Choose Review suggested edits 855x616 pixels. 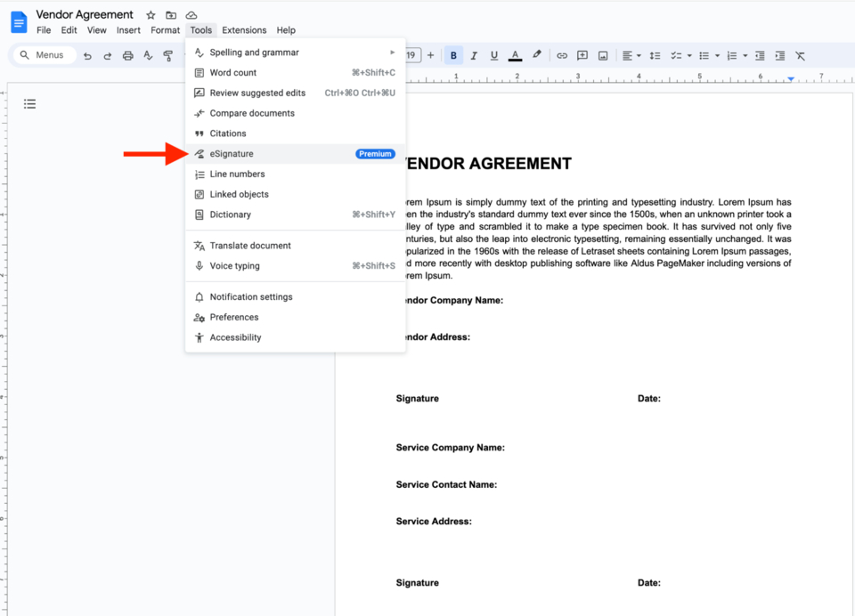[x=295, y=93]
